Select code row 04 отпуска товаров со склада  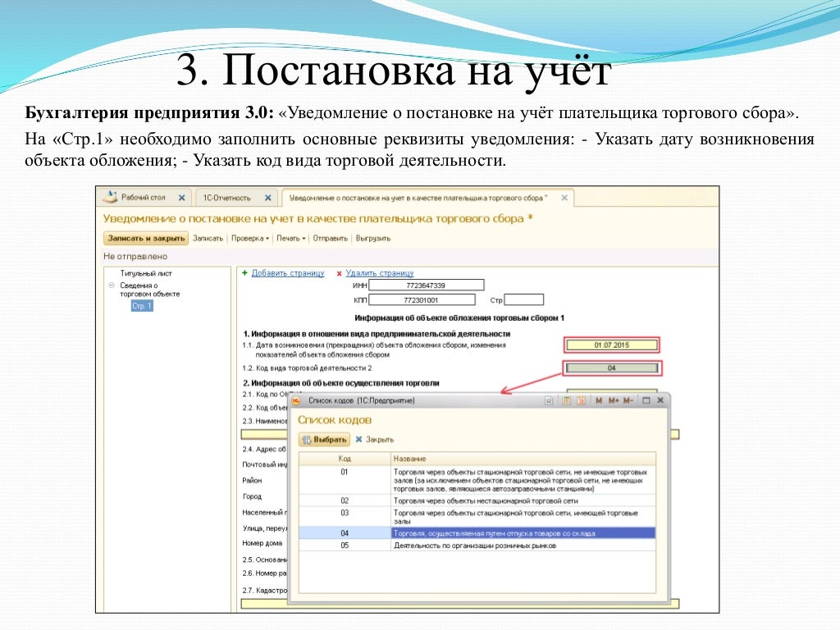(x=477, y=533)
